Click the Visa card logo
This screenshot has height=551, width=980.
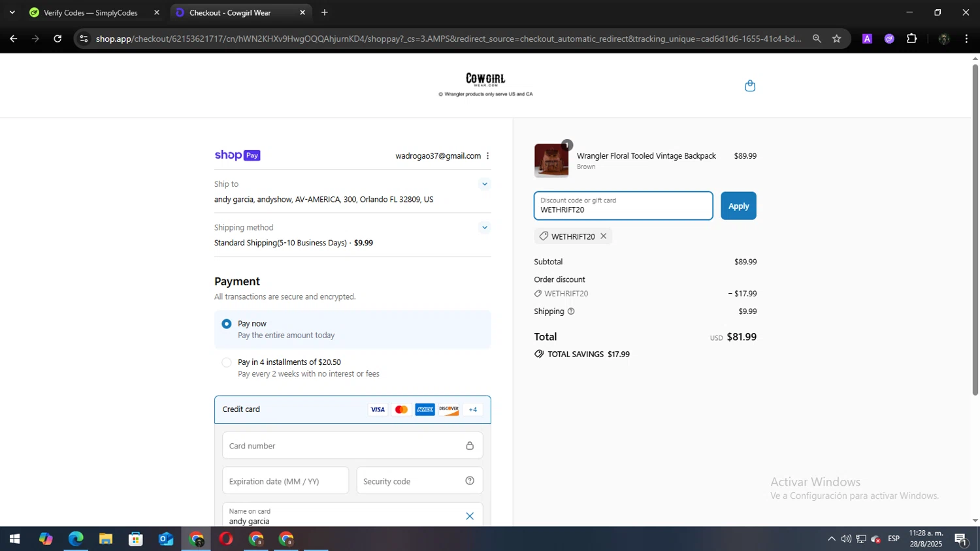pos(378,410)
